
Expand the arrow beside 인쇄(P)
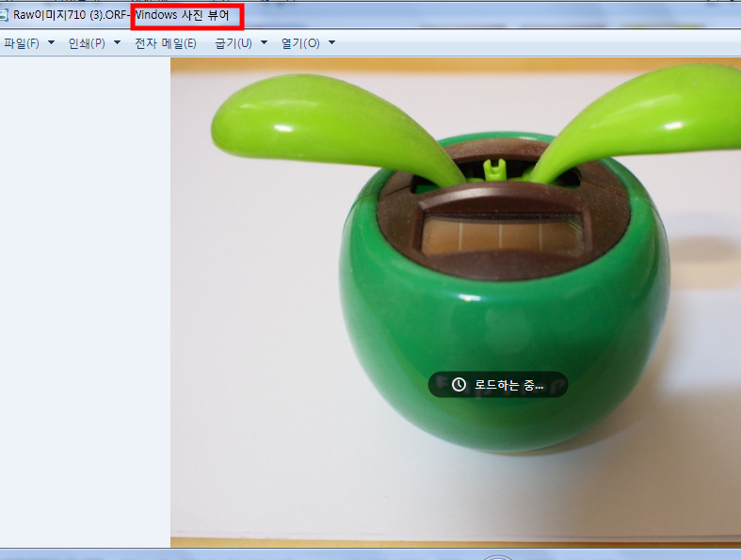point(117,43)
